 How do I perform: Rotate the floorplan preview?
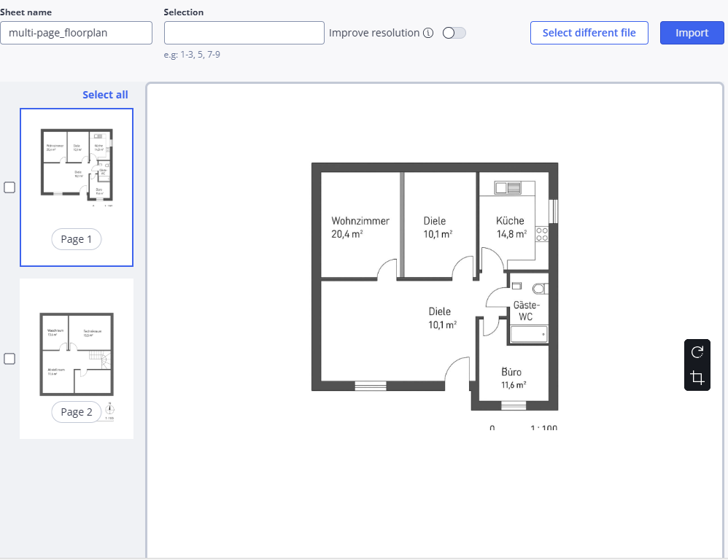[697, 352]
